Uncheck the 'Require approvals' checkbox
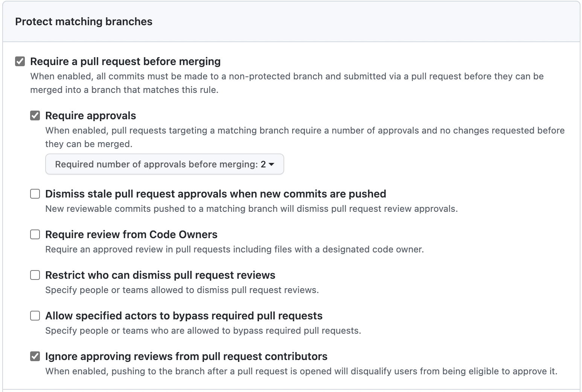The width and height of the screenshot is (582, 392). click(35, 115)
